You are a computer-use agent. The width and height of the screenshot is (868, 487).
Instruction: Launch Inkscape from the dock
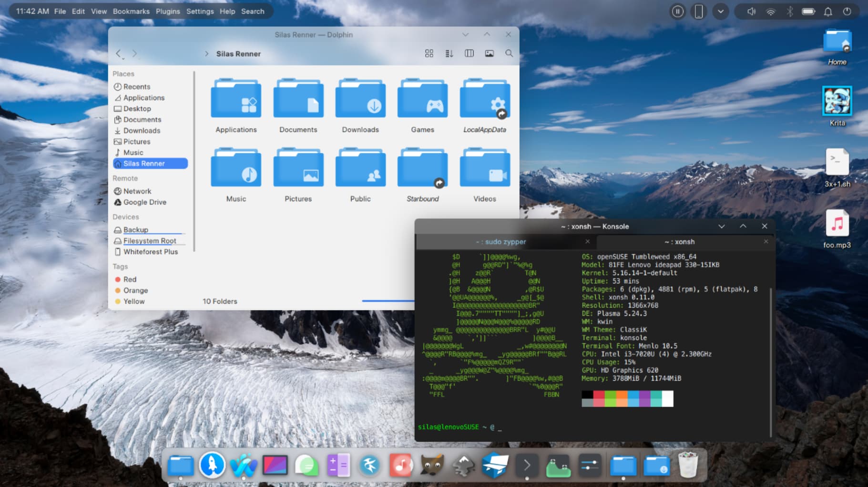click(x=463, y=465)
